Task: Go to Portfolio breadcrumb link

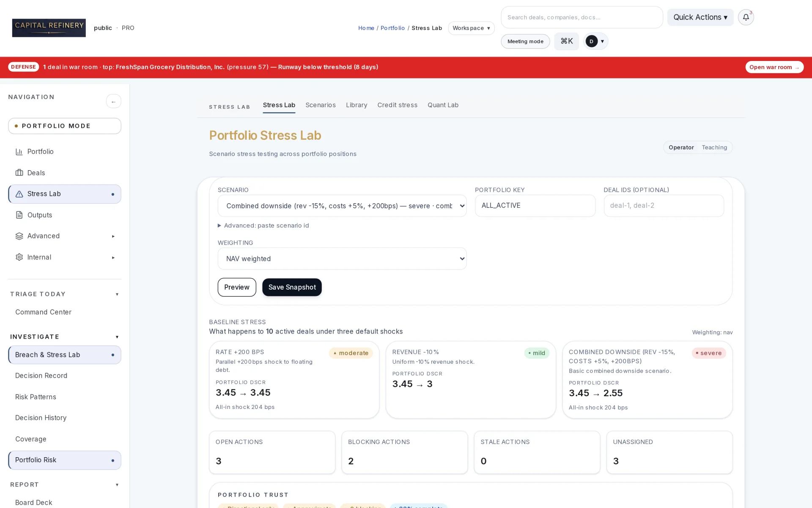Action: [392, 28]
